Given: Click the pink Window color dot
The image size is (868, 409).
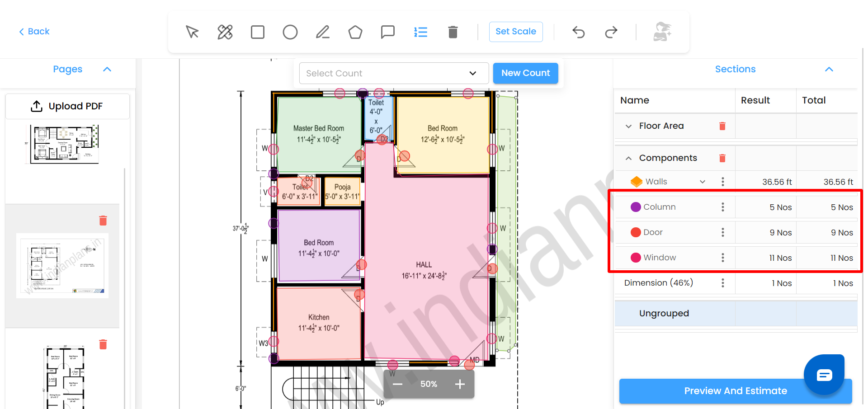Looking at the screenshot, I should 636,258.
